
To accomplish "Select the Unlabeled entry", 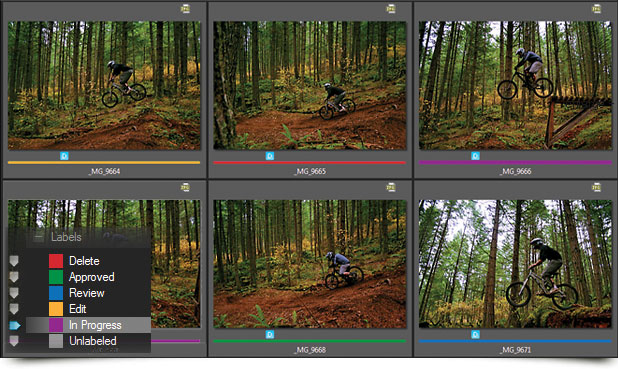I will (88, 341).
